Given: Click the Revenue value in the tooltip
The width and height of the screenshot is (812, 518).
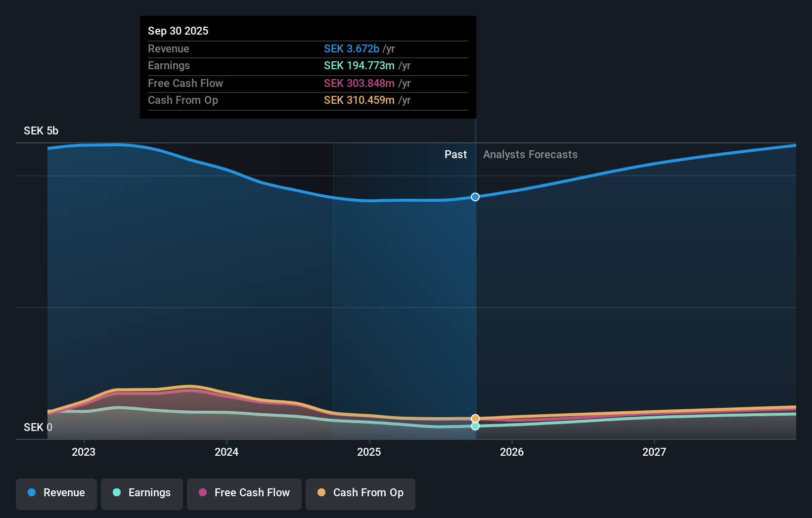Looking at the screenshot, I should coord(352,48).
